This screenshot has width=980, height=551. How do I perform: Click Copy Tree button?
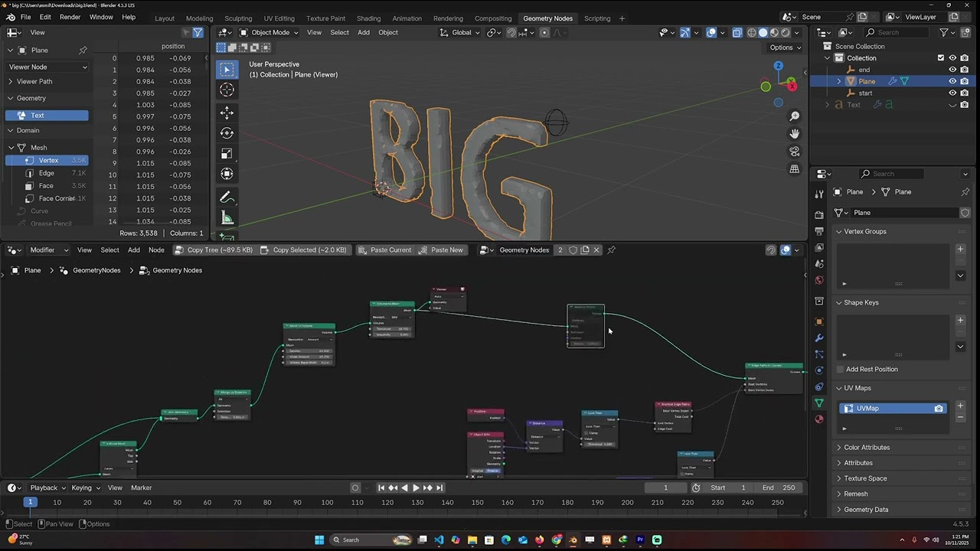pos(214,250)
